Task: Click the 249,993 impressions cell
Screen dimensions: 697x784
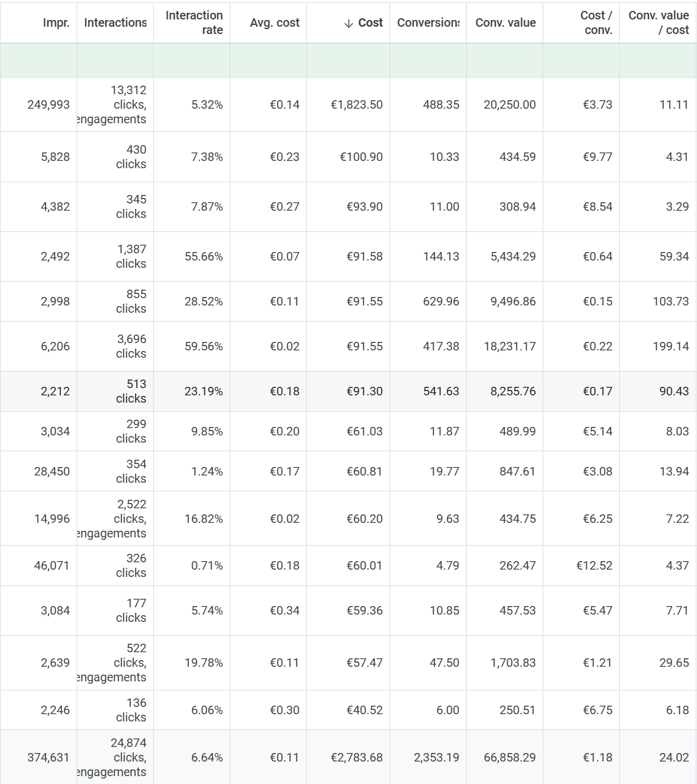Action: coord(49,104)
